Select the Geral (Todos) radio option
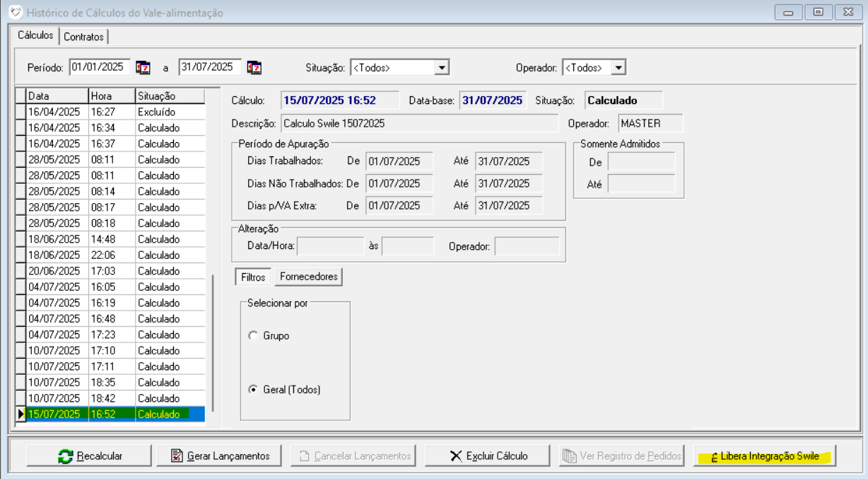Screen dimensions: 868x479 (x=253, y=389)
